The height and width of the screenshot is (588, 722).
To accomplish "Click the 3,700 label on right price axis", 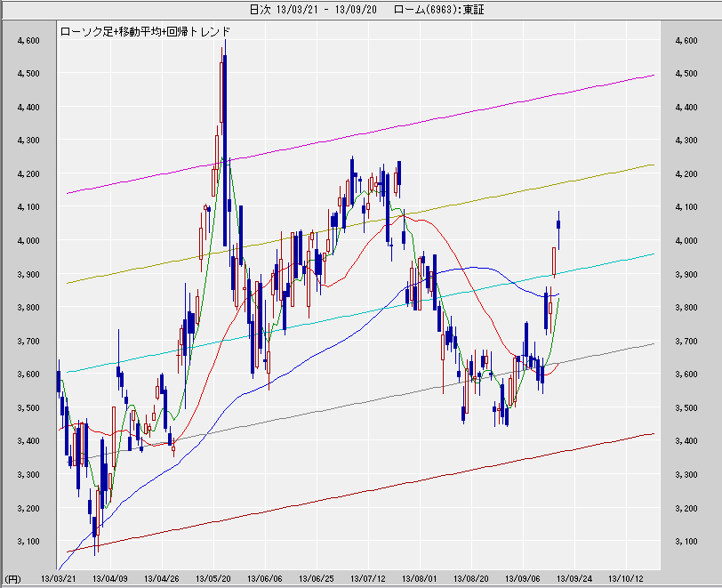I will click(x=686, y=342).
